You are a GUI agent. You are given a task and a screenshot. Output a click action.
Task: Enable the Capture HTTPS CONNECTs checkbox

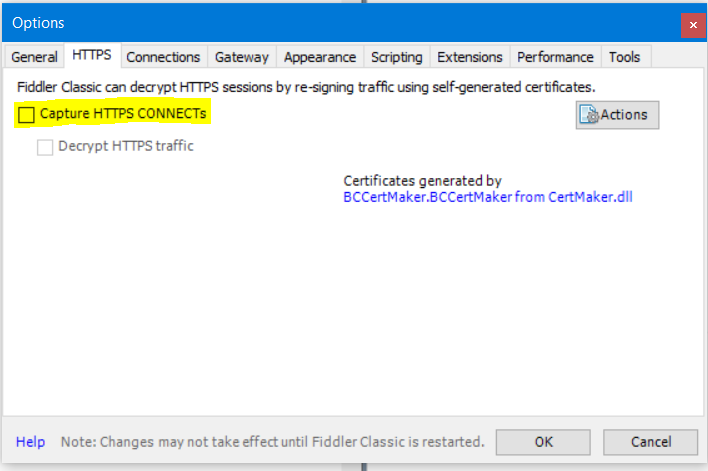(x=27, y=114)
